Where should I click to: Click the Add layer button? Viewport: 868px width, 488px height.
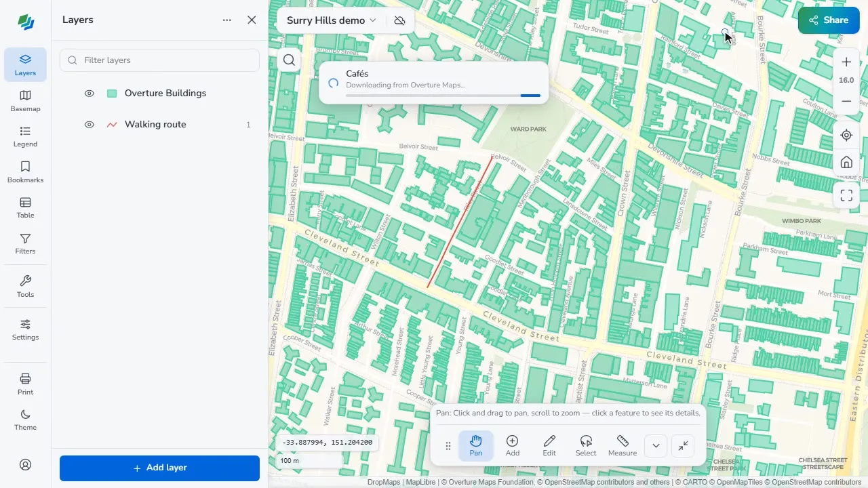pos(159,468)
